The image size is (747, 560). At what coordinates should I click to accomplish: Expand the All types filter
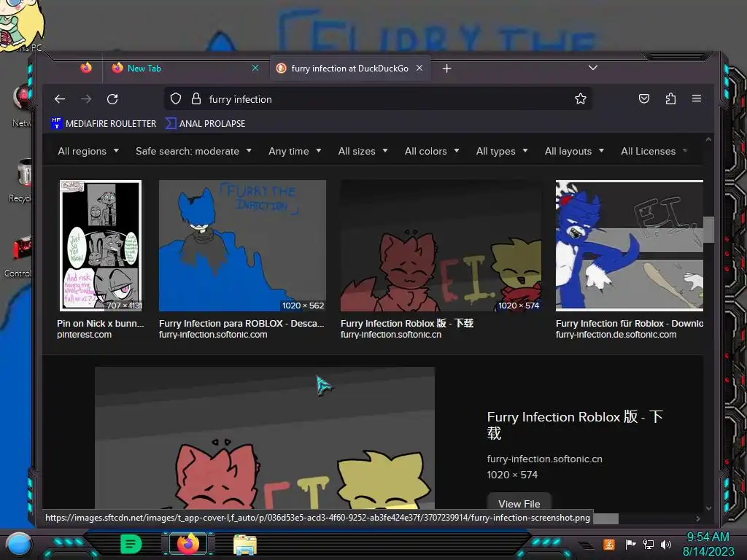[502, 151]
